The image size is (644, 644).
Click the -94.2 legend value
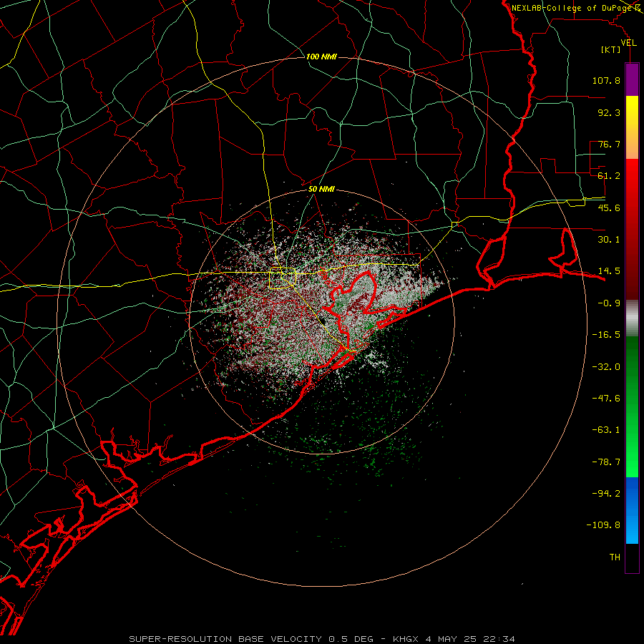(x=606, y=493)
